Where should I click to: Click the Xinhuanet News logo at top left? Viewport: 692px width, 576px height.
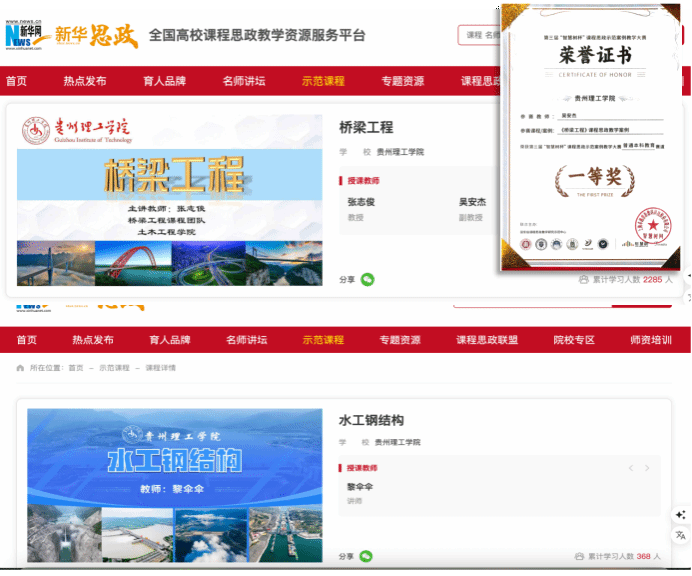tap(26, 36)
